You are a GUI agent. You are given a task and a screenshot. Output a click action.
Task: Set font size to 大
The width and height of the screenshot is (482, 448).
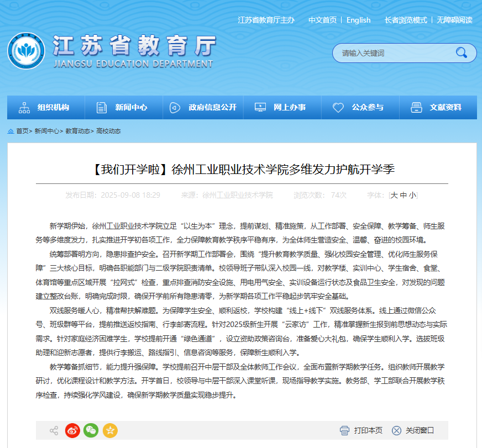click(x=394, y=195)
